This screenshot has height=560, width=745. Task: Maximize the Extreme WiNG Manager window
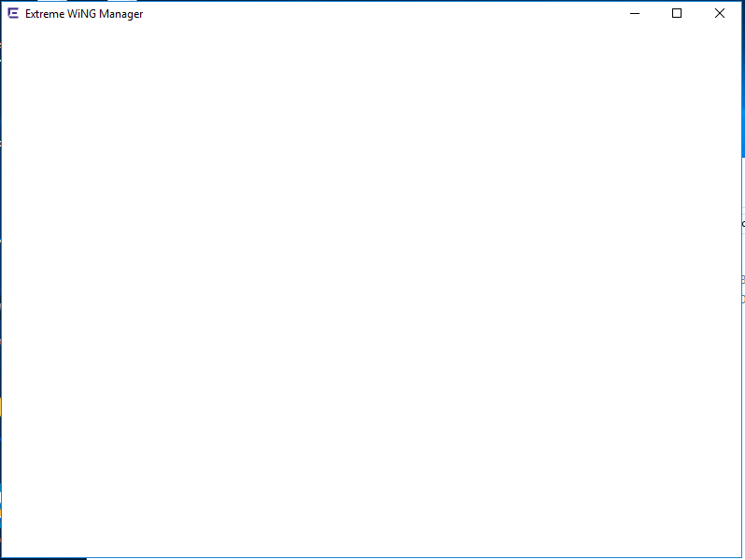pyautogui.click(x=677, y=13)
